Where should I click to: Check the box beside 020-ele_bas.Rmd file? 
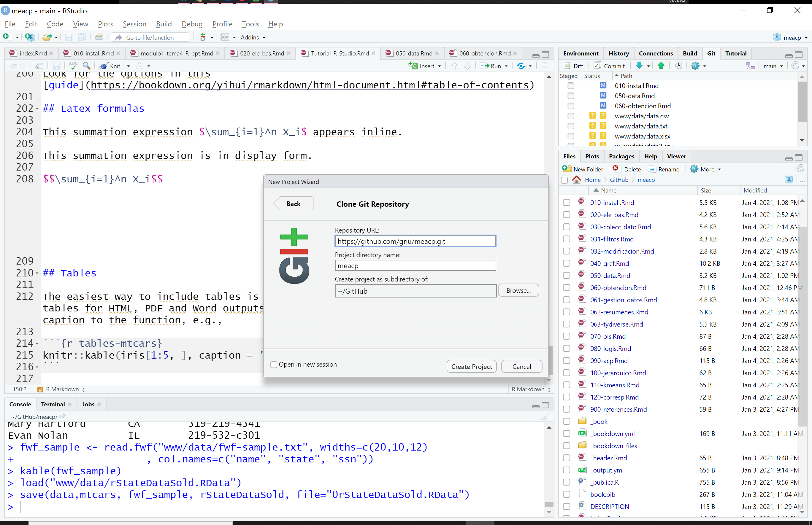(567, 215)
